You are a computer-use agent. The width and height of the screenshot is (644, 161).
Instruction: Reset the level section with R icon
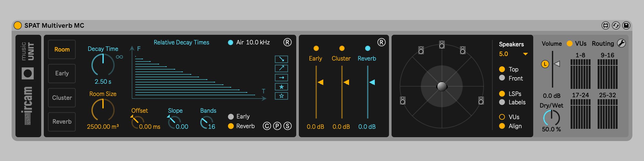click(x=381, y=42)
